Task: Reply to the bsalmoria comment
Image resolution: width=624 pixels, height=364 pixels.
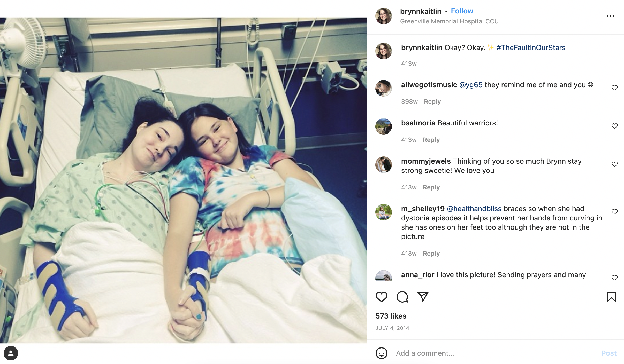Action: click(431, 140)
